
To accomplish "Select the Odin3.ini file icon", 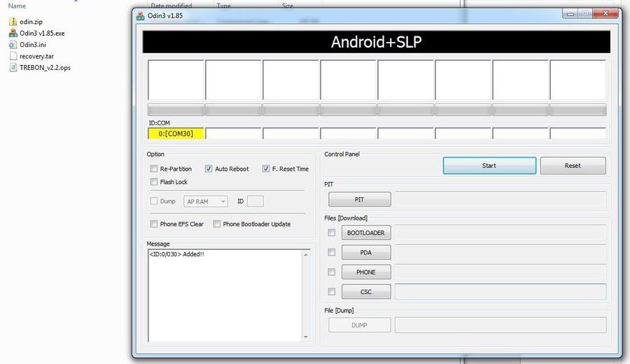I will click(x=13, y=45).
